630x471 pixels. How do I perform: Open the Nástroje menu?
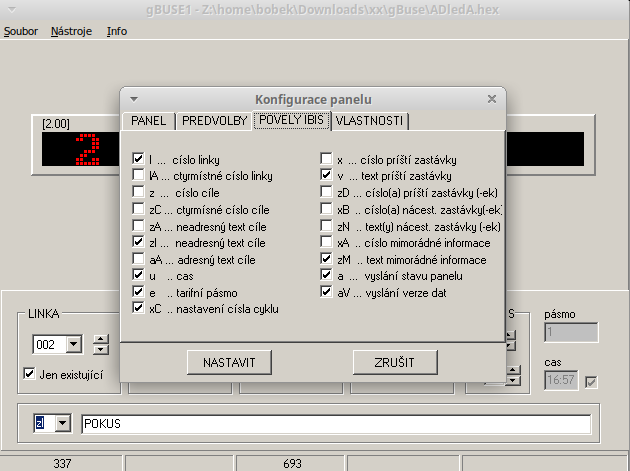pyautogui.click(x=71, y=31)
